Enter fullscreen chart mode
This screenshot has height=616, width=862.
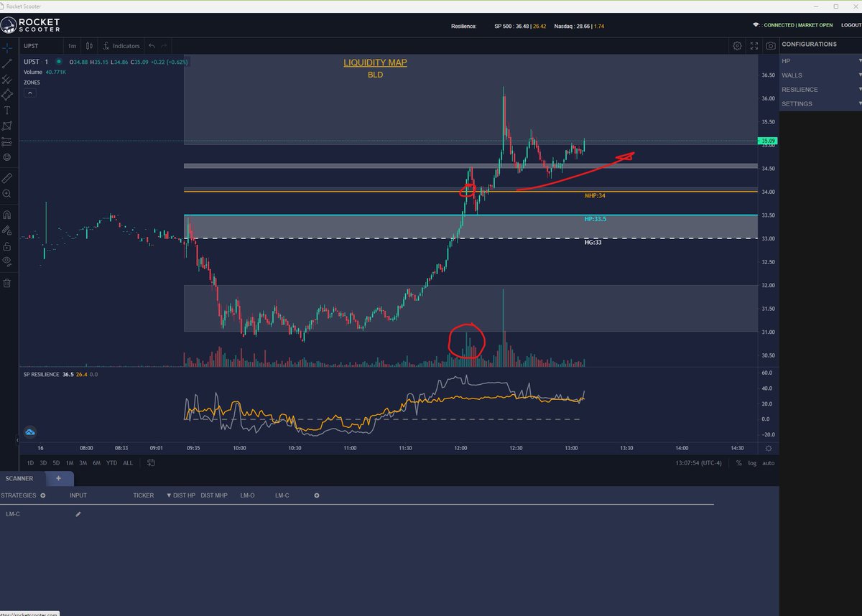[754, 46]
